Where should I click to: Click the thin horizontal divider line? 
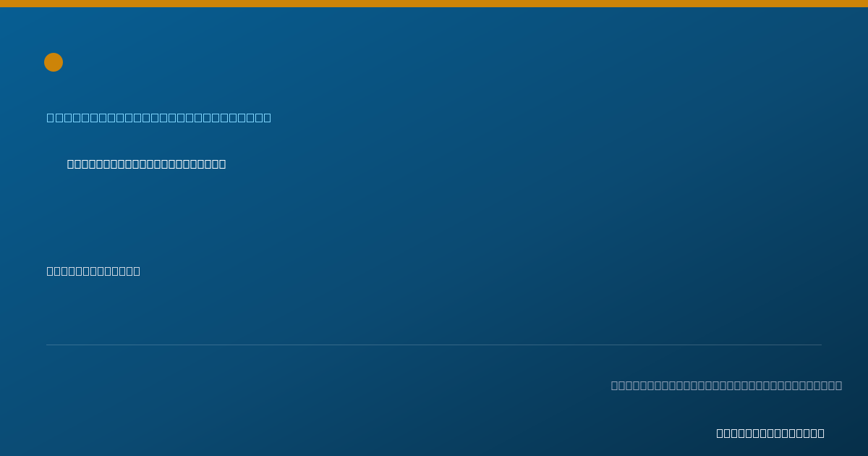coord(434,345)
